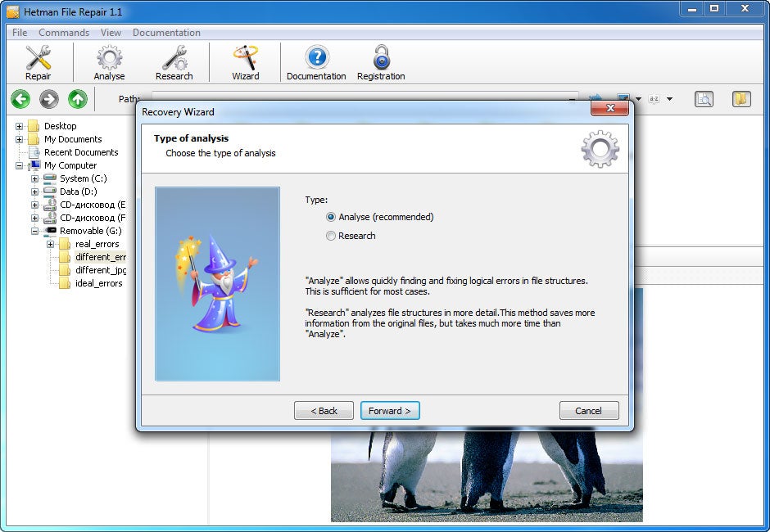Image resolution: width=770 pixels, height=532 pixels.
Task: Select the Repair tool in the toolbar
Action: point(38,61)
